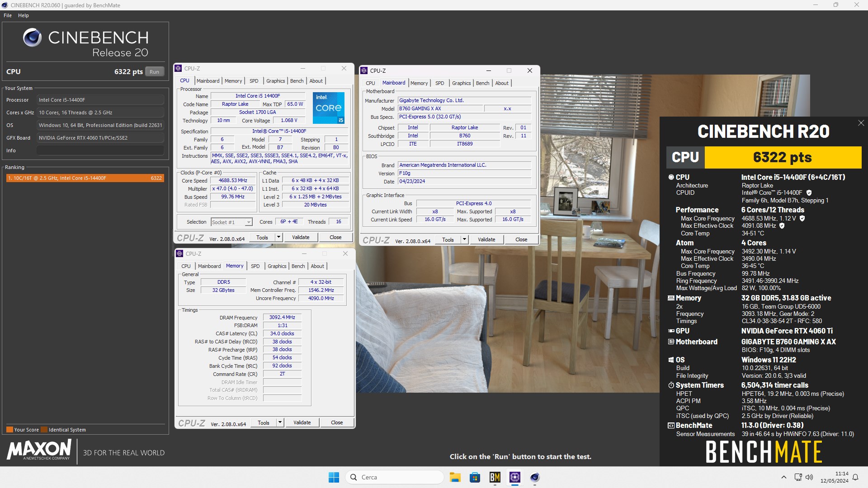Click Tools button in Mainboard window
868x488 pixels.
click(x=448, y=239)
